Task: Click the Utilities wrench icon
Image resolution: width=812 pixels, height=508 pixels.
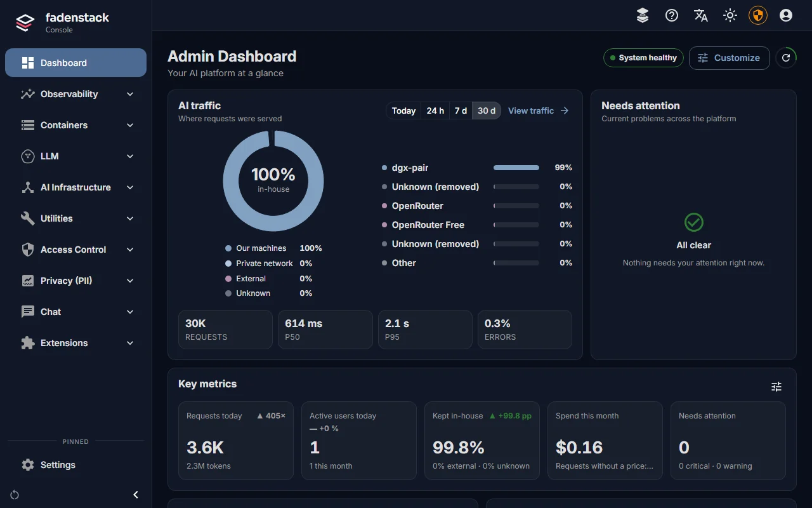Action: pos(27,218)
